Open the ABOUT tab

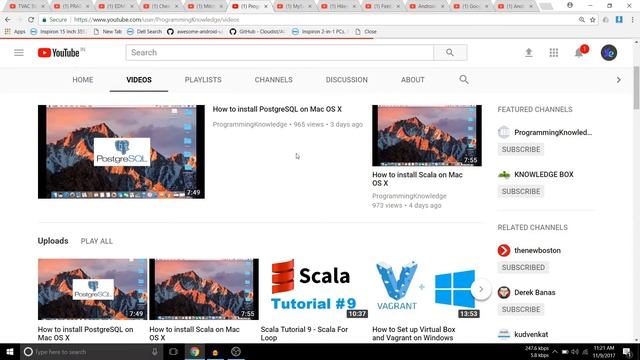pos(413,80)
